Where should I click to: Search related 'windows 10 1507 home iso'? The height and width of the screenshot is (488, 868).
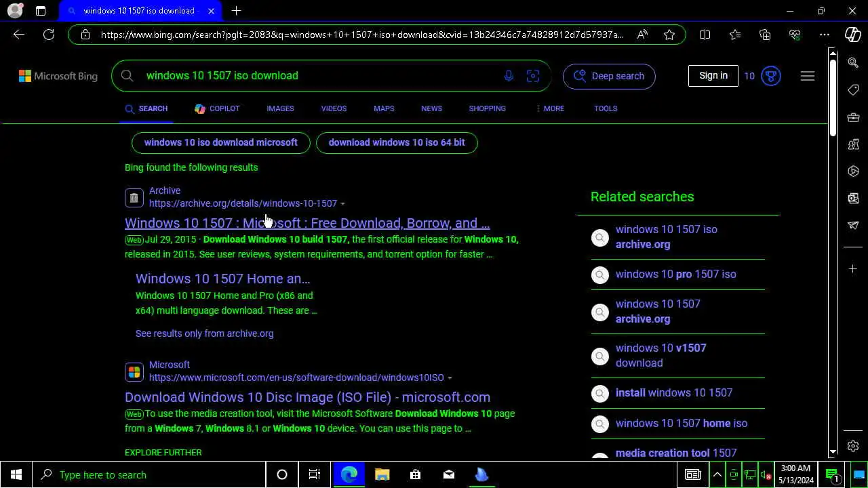tap(682, 424)
